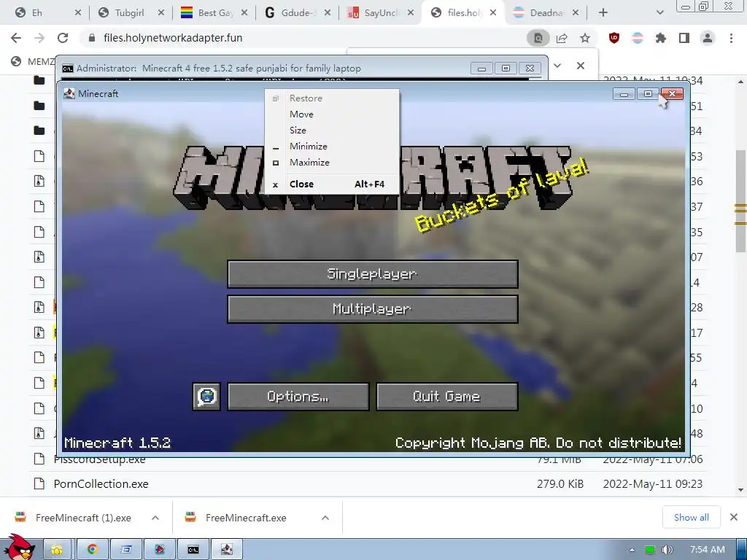
Task: Collapse the popup chevron behind the console window
Action: coord(557,66)
